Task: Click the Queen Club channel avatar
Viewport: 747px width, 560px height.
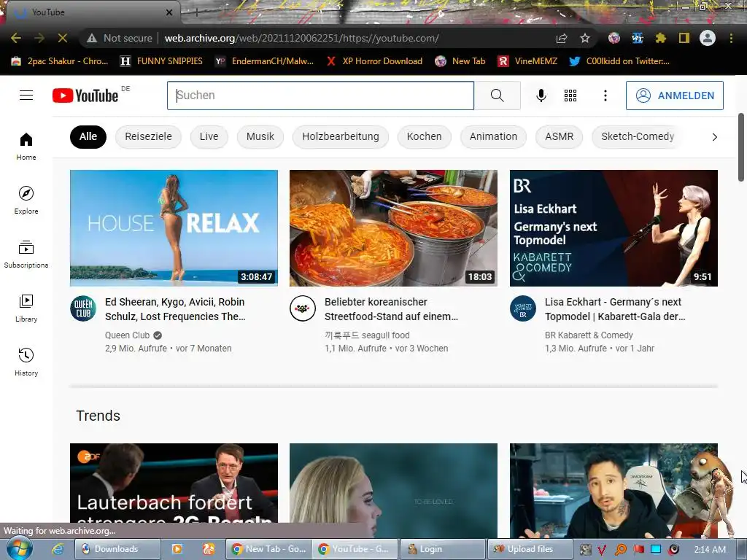Action: click(83, 308)
